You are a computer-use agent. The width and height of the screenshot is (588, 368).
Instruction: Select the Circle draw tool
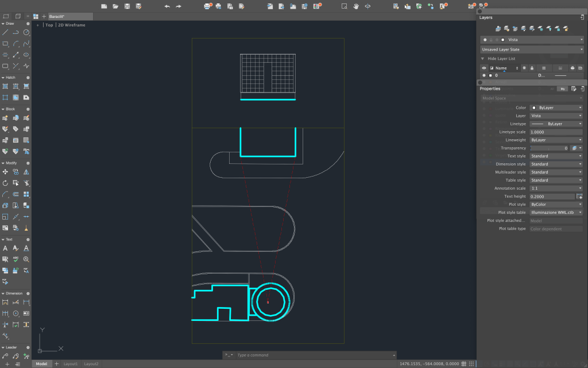point(26,33)
